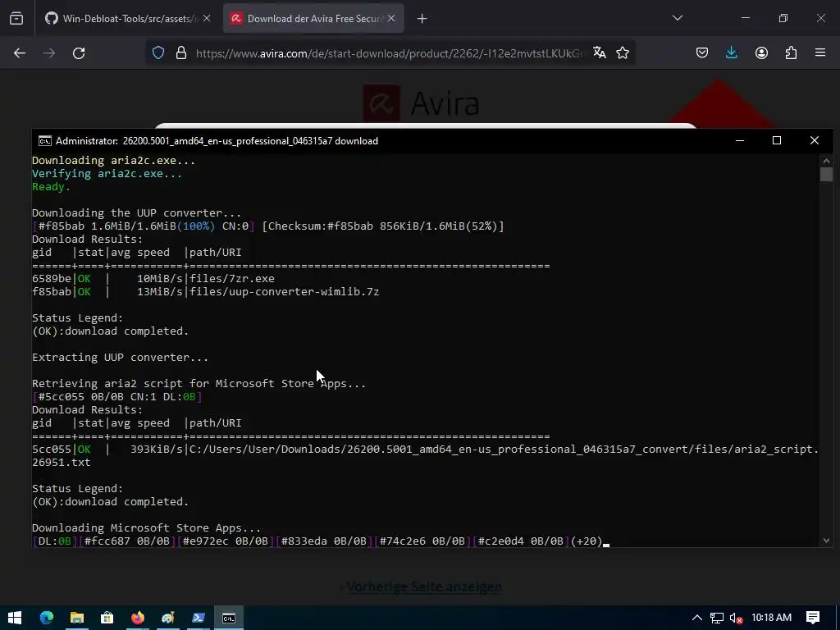Open the tracking protection shield panel
840x630 pixels.
click(x=158, y=53)
